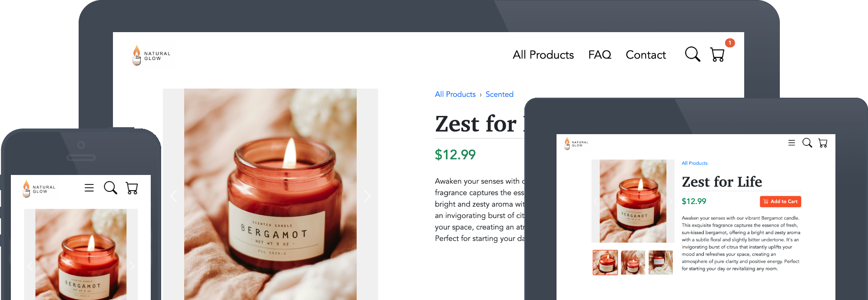
Task: Click the Add to Cart button
Action: [x=780, y=201]
